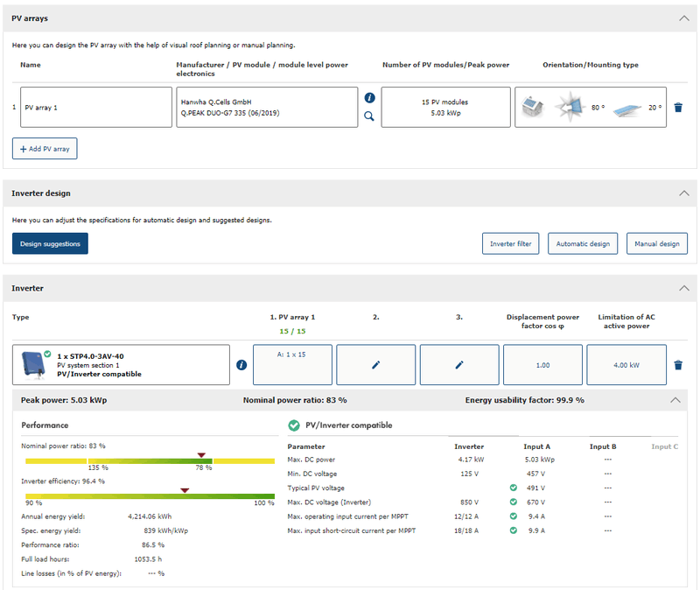Click the Add PV array button

pyautogui.click(x=45, y=149)
